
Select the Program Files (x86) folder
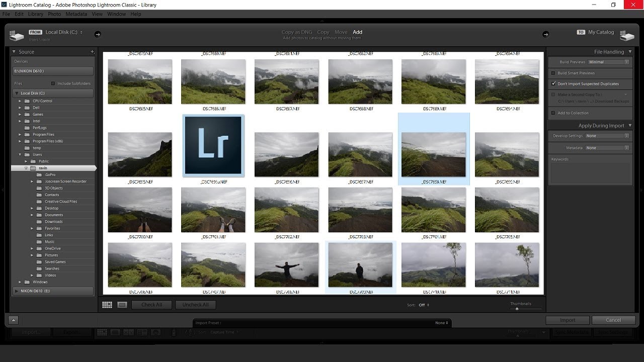click(48, 141)
